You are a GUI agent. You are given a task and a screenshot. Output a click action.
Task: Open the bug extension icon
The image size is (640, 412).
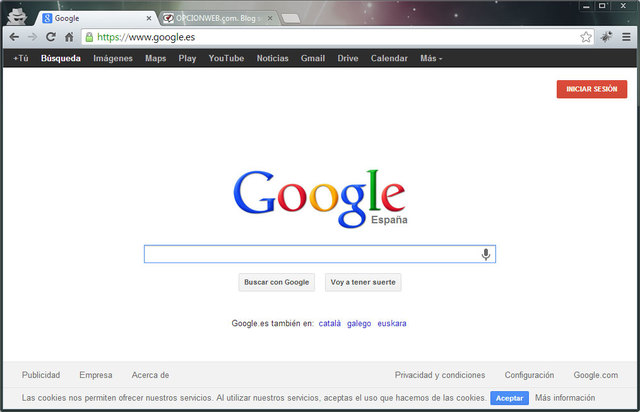tap(606, 37)
